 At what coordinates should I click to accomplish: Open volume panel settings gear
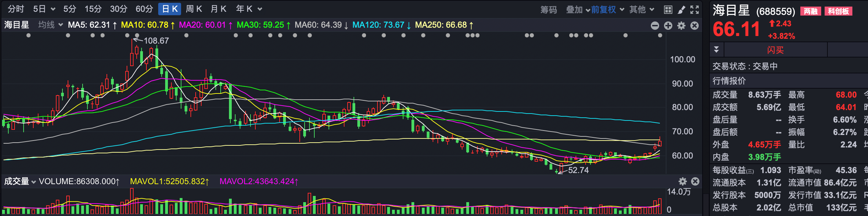(x=682, y=181)
